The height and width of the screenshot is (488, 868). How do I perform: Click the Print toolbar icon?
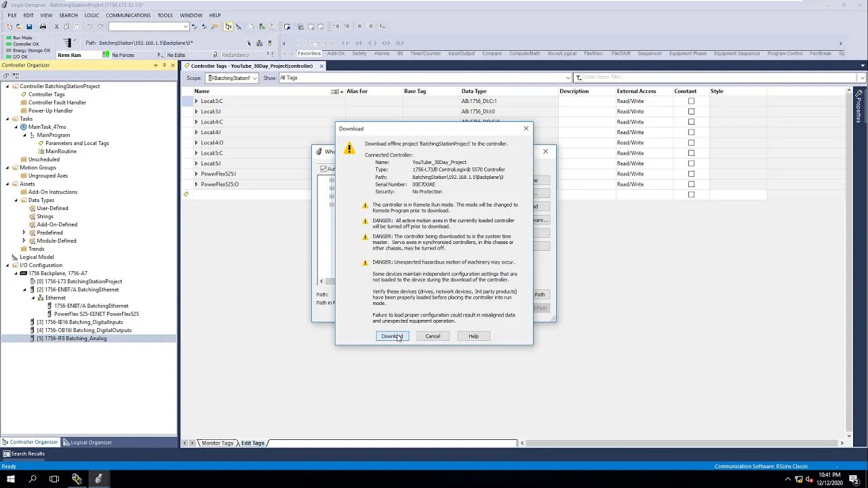coord(43,26)
